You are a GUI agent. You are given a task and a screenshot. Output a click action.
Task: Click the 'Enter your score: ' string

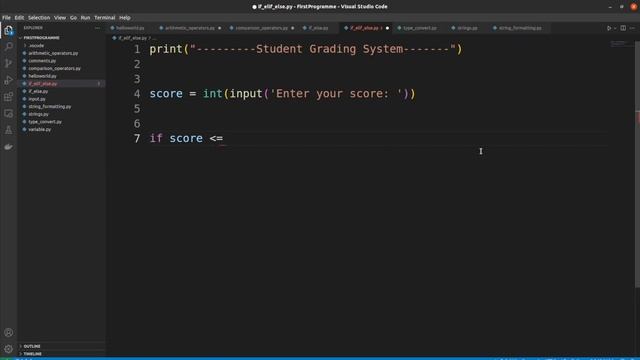(336, 94)
